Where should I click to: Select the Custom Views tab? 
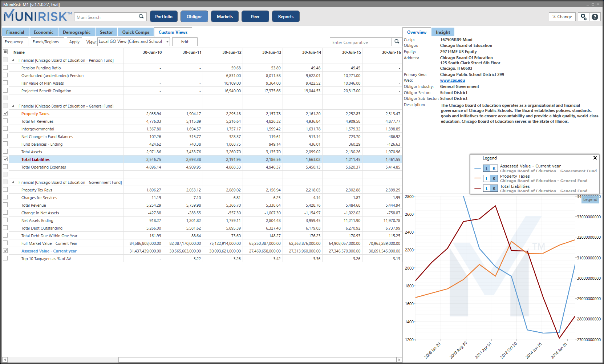(x=173, y=32)
